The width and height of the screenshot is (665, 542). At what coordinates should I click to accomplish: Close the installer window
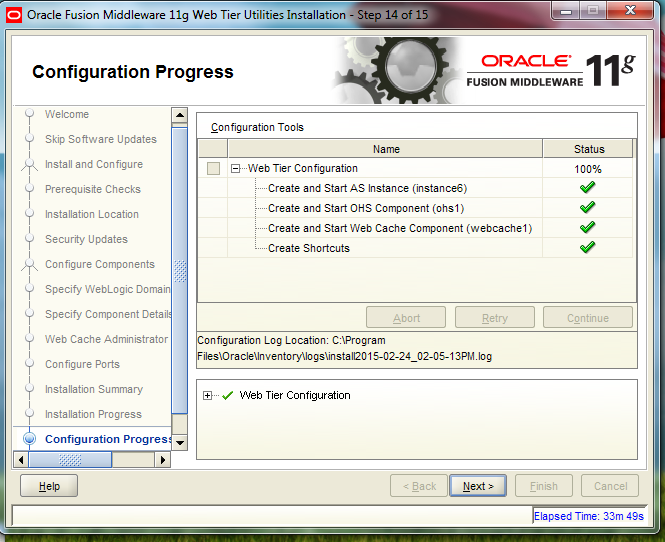[630, 10]
